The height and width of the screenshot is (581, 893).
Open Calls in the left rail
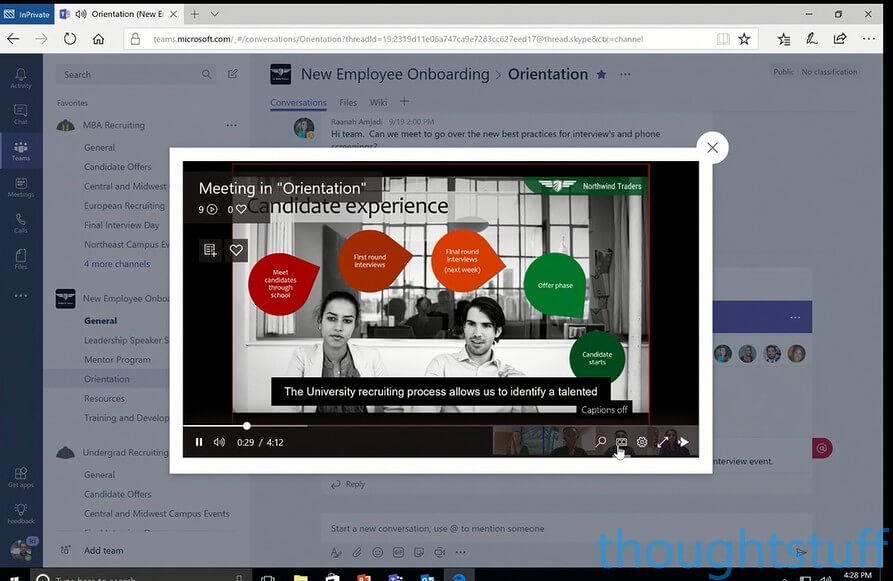click(21, 223)
